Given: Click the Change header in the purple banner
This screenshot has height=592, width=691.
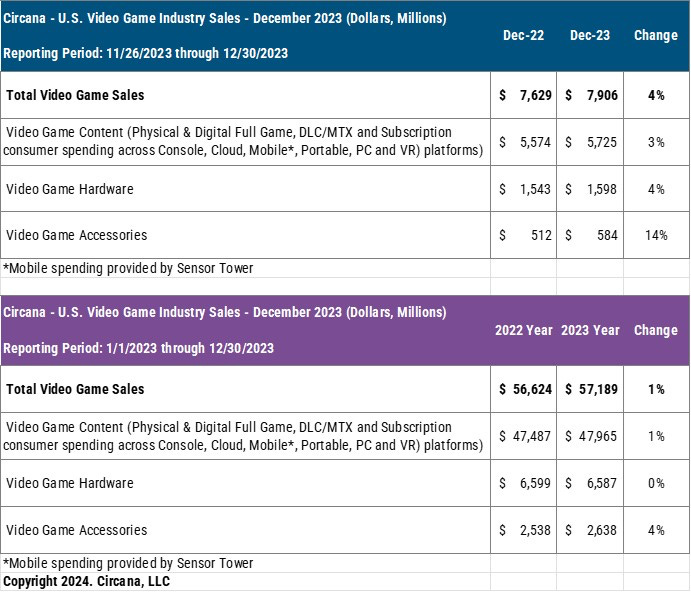Looking at the screenshot, I should click(x=656, y=330).
